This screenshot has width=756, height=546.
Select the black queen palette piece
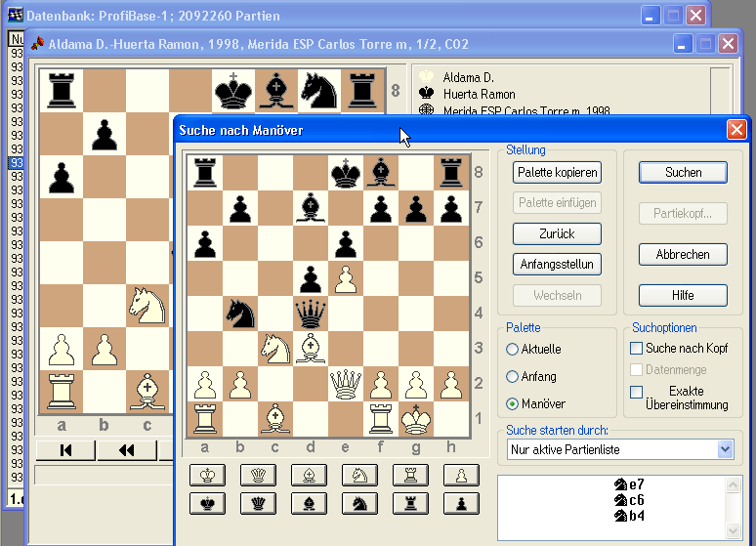(258, 503)
